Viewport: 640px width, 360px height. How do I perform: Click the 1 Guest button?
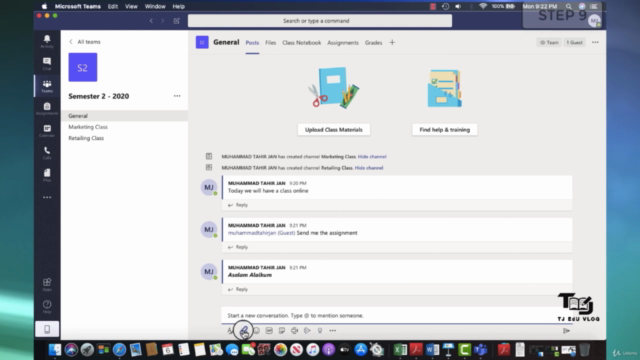574,42
